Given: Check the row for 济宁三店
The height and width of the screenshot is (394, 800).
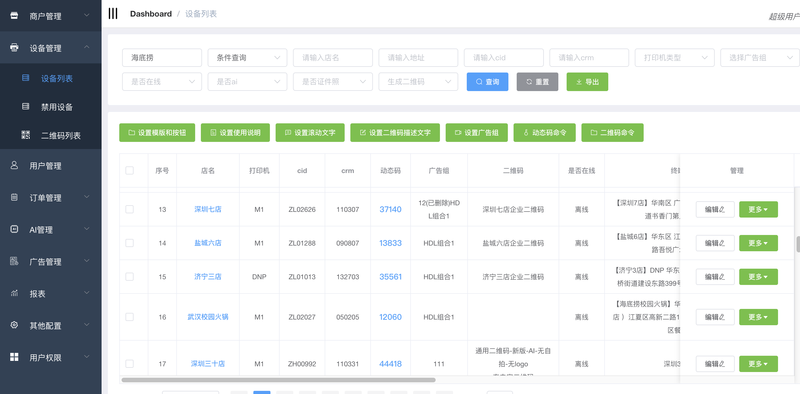Looking at the screenshot, I should point(130,277).
